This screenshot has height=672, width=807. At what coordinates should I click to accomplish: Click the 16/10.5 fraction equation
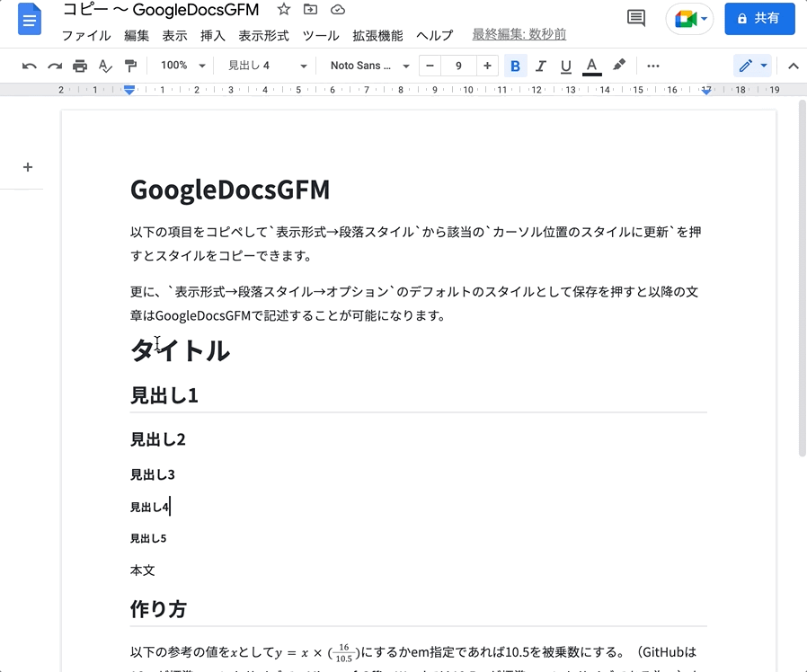click(344, 652)
